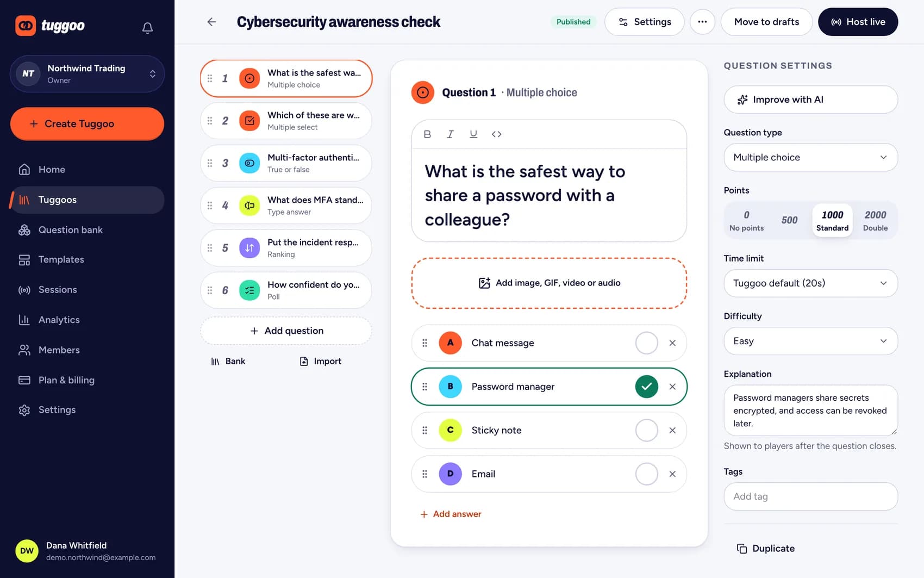Delete the Email answer option

pyautogui.click(x=672, y=474)
